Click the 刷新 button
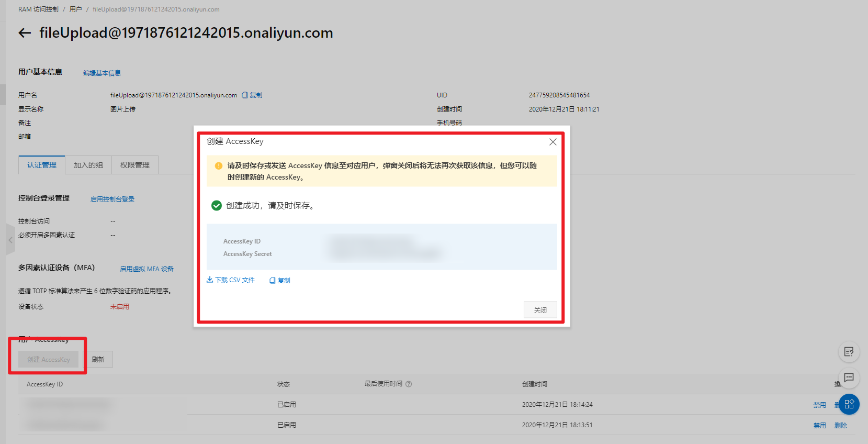 click(98, 359)
